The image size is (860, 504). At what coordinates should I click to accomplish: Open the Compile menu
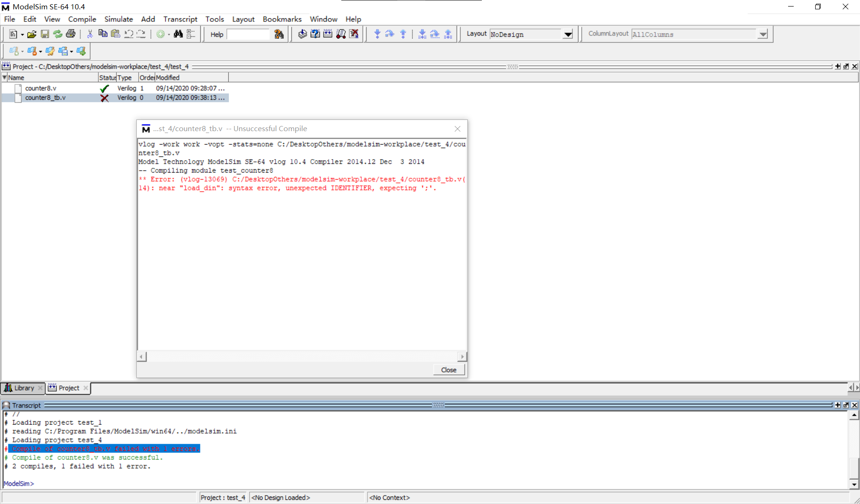[x=82, y=19]
